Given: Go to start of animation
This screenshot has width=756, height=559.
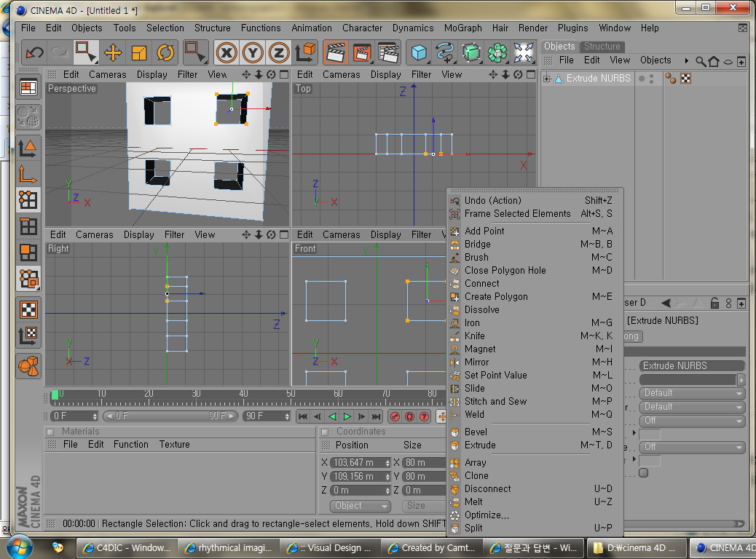Looking at the screenshot, I should (303, 417).
